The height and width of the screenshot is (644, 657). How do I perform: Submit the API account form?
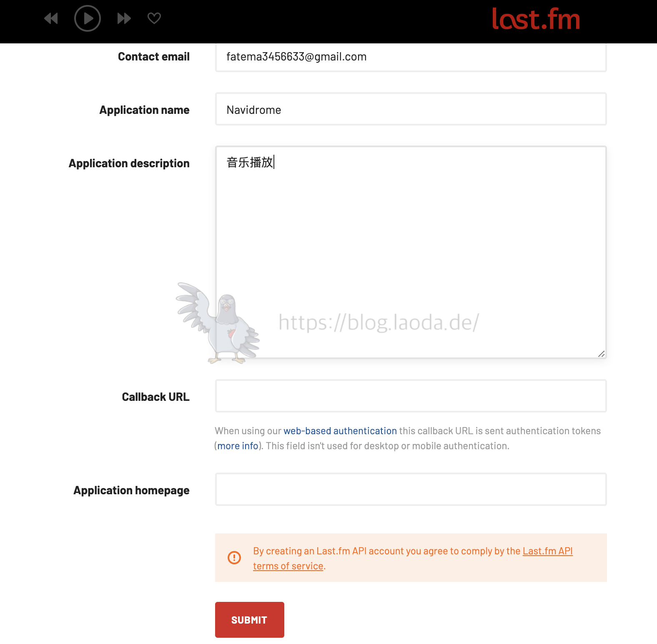click(250, 620)
